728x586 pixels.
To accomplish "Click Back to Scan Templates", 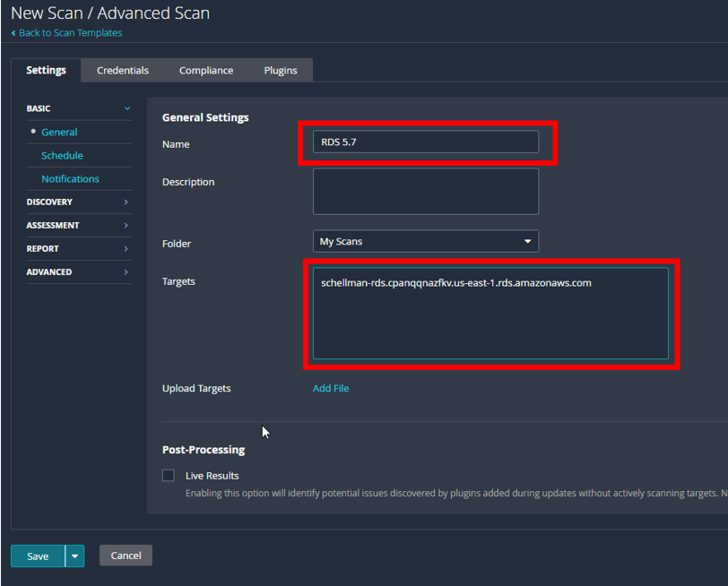I will (x=66, y=32).
